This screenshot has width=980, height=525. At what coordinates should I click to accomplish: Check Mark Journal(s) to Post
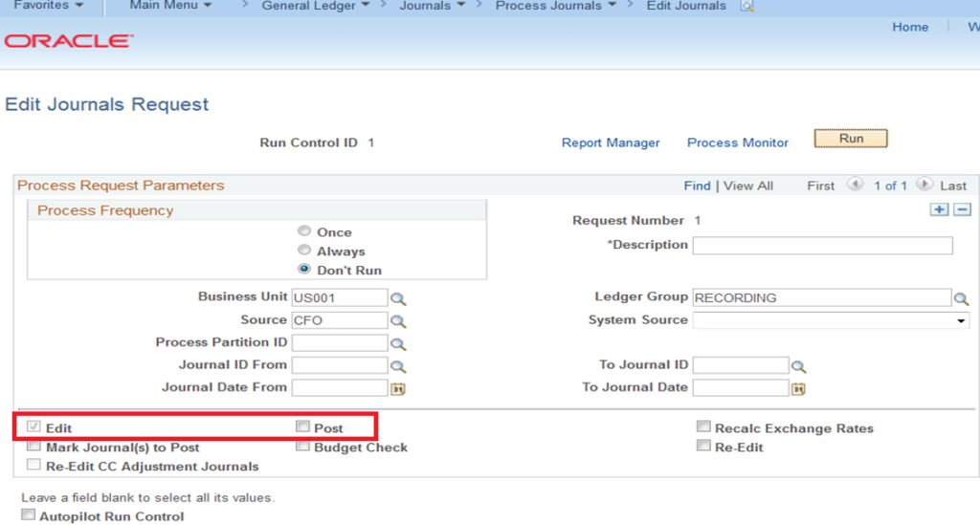[x=33, y=446]
